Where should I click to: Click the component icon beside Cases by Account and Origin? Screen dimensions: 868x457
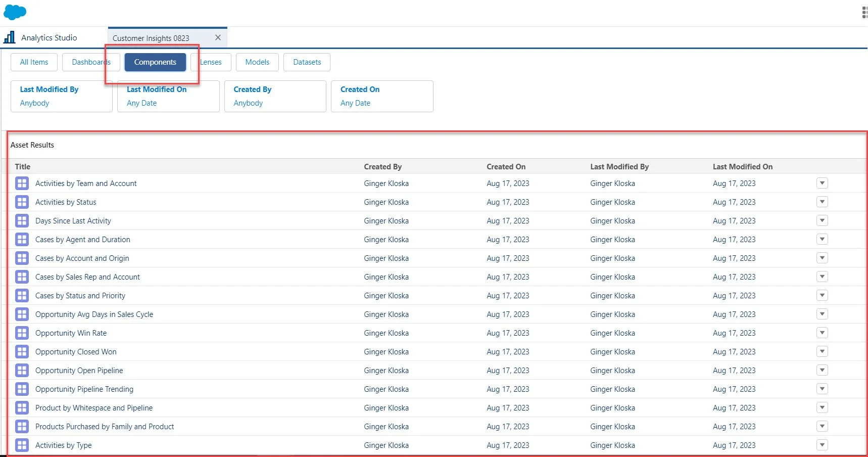point(22,258)
